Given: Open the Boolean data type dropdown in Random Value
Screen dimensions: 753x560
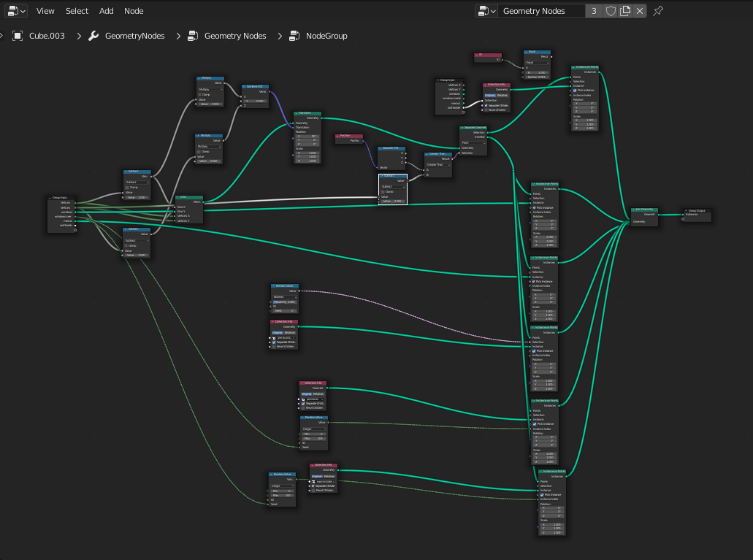Looking at the screenshot, I should (x=285, y=297).
